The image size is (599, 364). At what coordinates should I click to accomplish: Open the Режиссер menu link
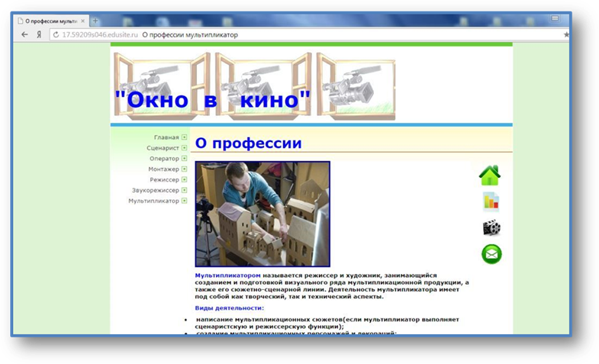[x=164, y=179]
